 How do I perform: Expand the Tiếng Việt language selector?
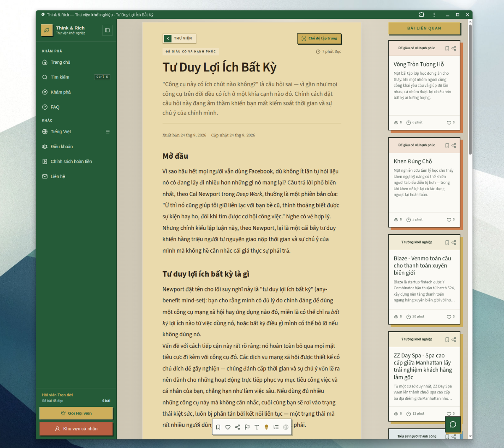point(76,131)
